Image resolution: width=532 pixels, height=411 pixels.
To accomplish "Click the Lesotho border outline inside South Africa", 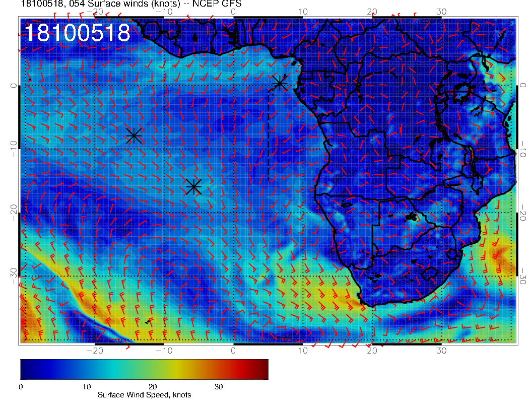I will pos(429,275).
